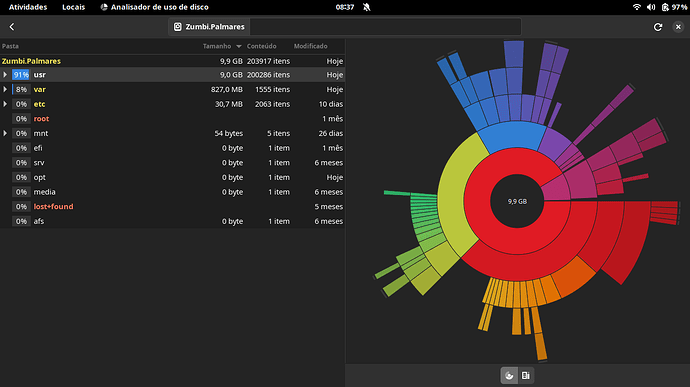Viewport: 690px width, 387px height.
Task: Click the battery indicator icon
Action: click(665, 7)
